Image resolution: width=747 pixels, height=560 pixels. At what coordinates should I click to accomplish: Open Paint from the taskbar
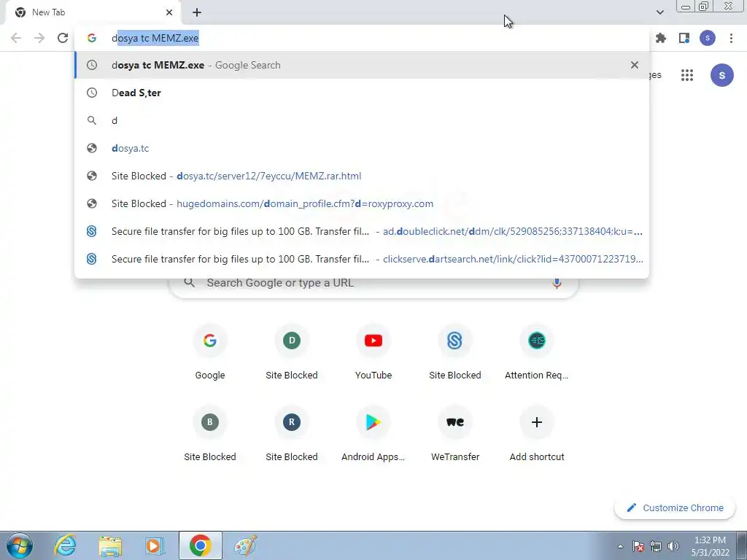[245, 545]
